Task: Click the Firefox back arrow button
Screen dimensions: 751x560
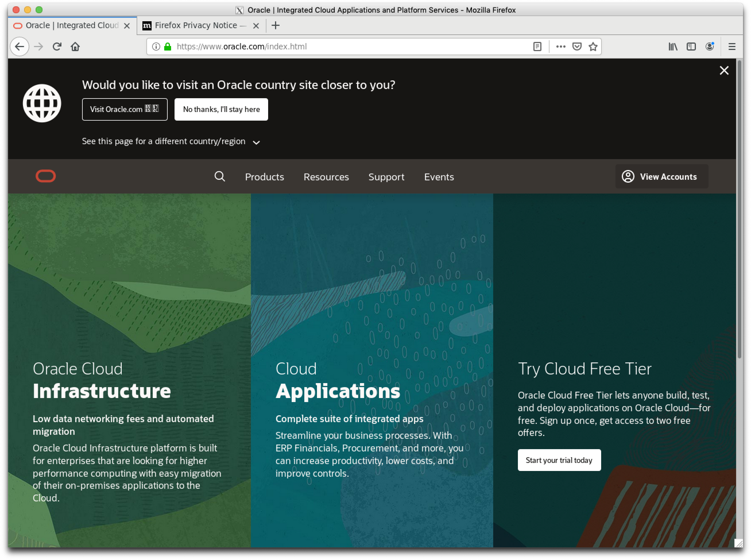Action: 19,47
